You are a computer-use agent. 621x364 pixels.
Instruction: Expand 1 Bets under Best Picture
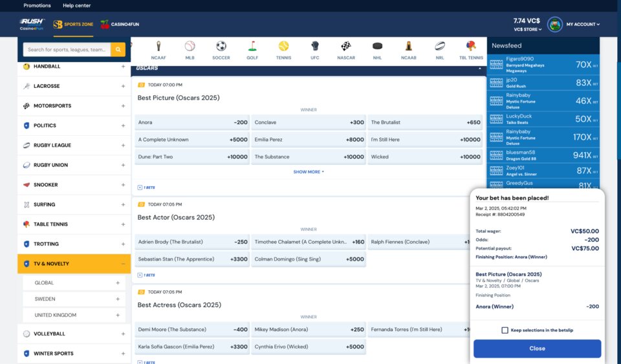pyautogui.click(x=146, y=187)
